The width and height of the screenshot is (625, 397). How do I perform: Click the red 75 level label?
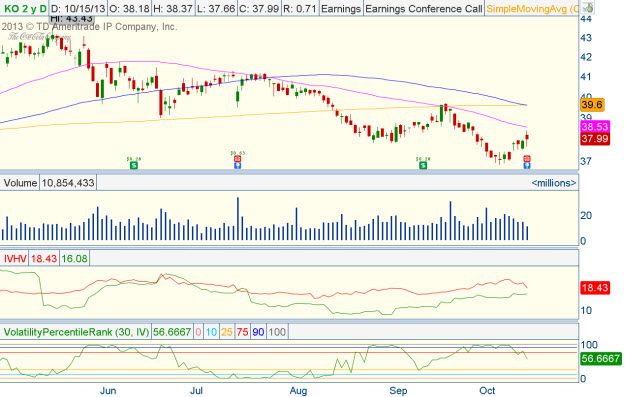click(242, 332)
